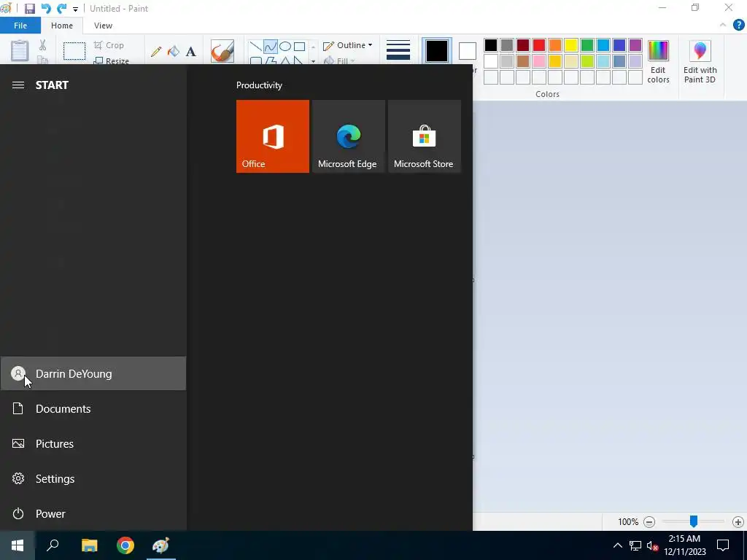Open the Edit colors dialog
This screenshot has width=747, height=560.
click(x=658, y=62)
